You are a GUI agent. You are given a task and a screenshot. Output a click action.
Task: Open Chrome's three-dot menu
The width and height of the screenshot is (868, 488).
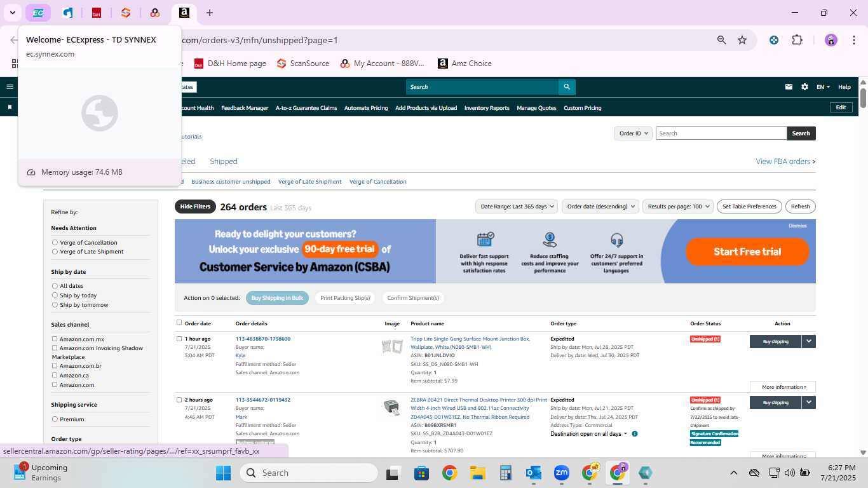click(853, 40)
